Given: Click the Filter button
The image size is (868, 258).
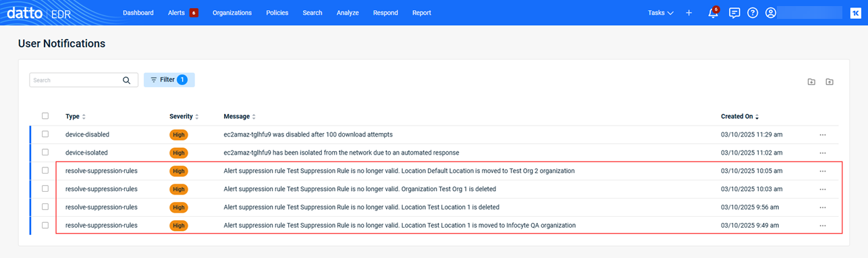Looking at the screenshot, I should click(x=169, y=80).
